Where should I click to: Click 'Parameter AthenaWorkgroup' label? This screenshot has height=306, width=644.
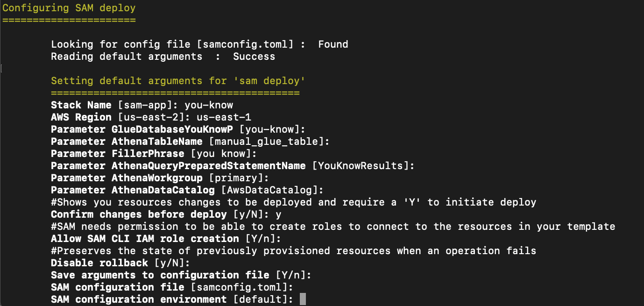click(x=127, y=178)
